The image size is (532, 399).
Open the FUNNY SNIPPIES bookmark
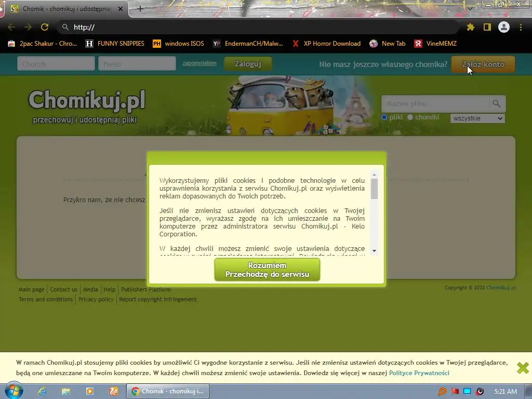tap(115, 44)
